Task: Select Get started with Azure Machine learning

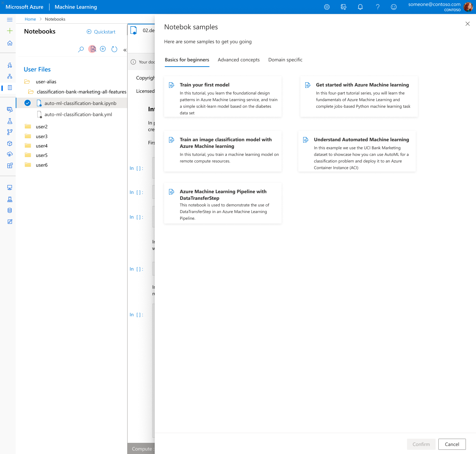Action: pos(359,96)
